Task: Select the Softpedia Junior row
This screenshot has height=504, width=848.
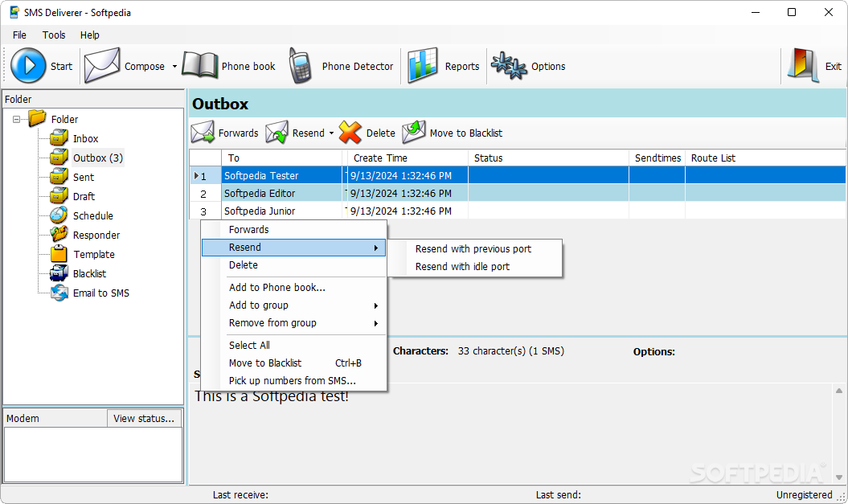Action: point(518,211)
